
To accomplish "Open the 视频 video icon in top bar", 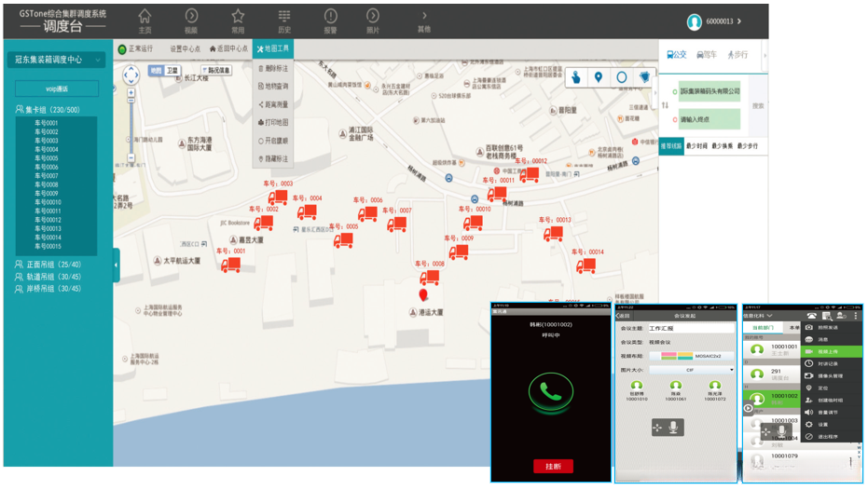I will (x=191, y=21).
